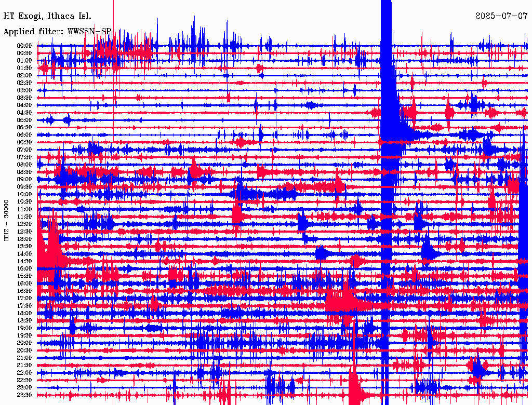
Task: Select the 12:00 time label
Action: coord(24,224)
